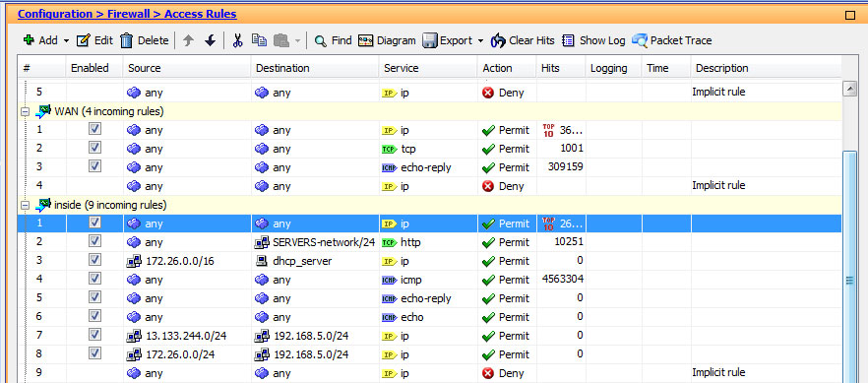This screenshot has width=868, height=383.
Task: Launch Packet Trace tool
Action: (x=671, y=40)
